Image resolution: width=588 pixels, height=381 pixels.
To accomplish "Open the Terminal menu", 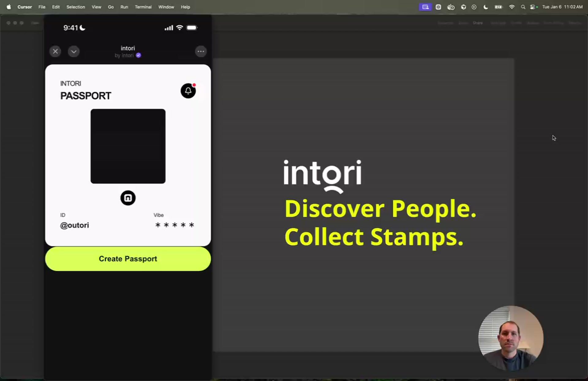I will 143,7.
